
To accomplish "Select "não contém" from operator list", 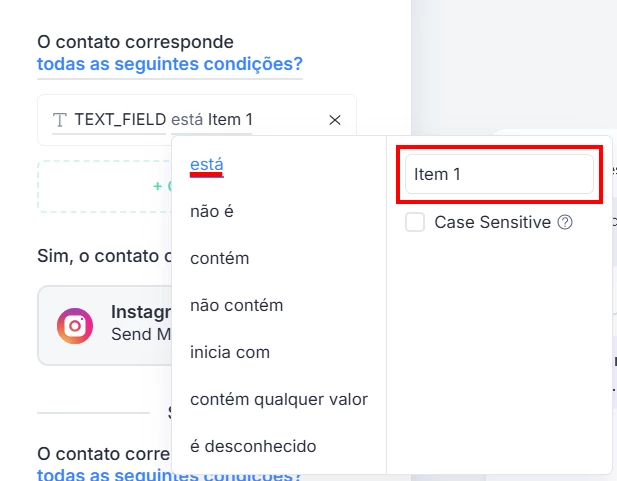I will (236, 305).
